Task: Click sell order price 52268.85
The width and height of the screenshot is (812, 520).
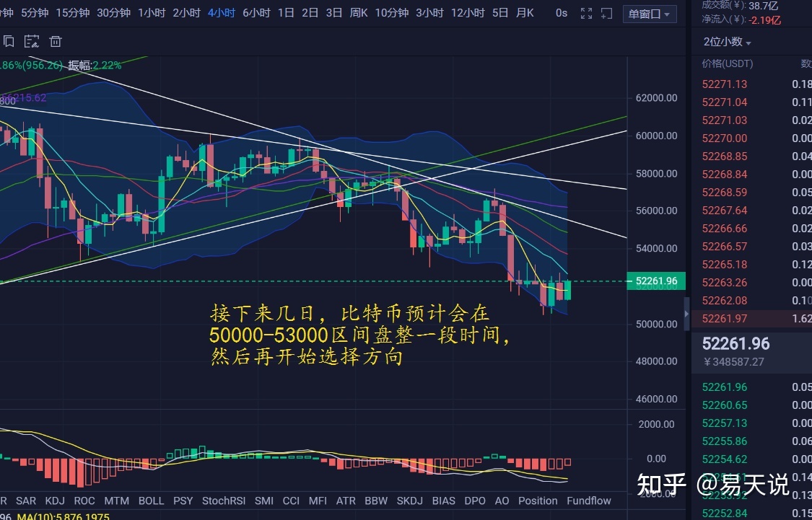Action: (x=725, y=157)
